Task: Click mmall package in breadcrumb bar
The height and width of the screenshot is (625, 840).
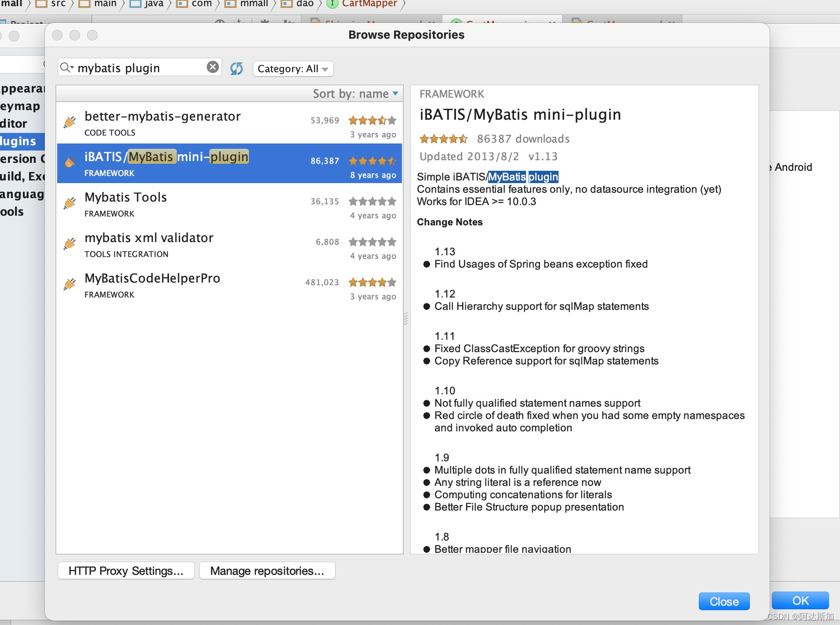Action: (246, 4)
